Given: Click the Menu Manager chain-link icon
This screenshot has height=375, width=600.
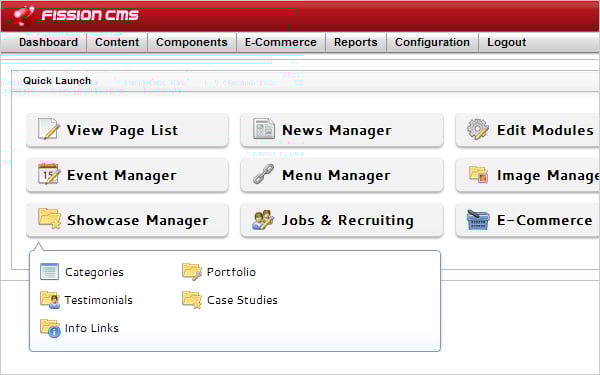Looking at the screenshot, I should 264,174.
